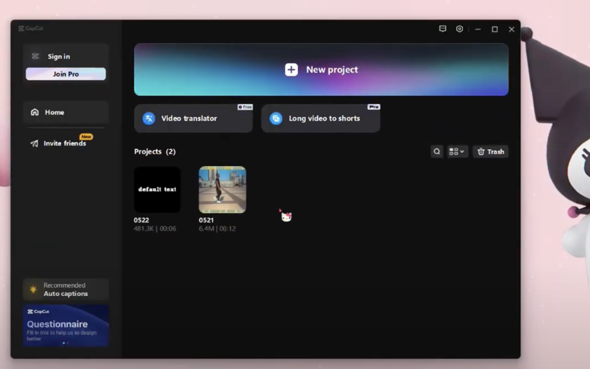Viewport: 590px width, 369px height.
Task: Select the 0522 project name
Action: tap(141, 220)
